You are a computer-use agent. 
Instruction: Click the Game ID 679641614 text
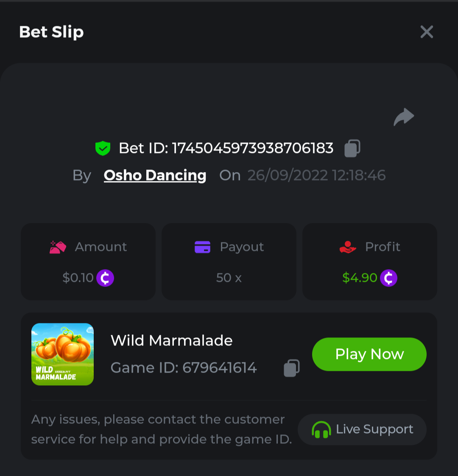(184, 368)
